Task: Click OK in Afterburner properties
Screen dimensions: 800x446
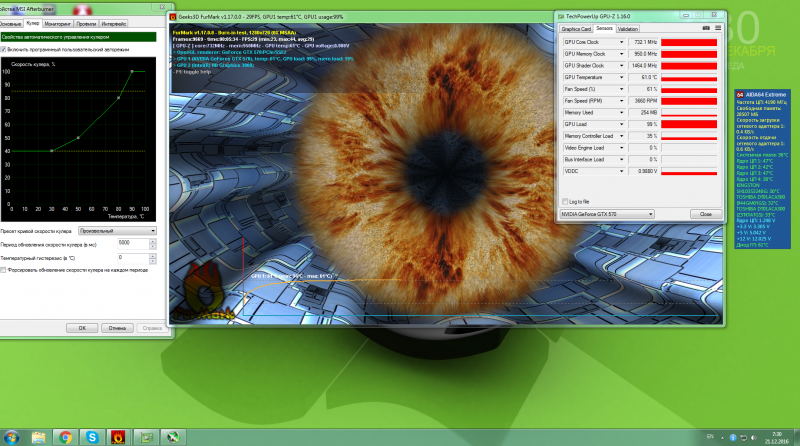Action: 82,328
